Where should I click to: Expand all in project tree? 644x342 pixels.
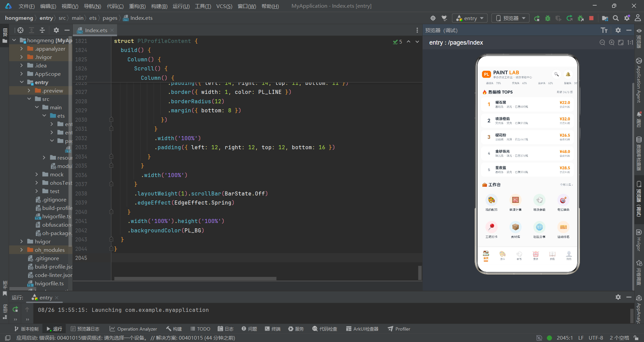(32, 31)
